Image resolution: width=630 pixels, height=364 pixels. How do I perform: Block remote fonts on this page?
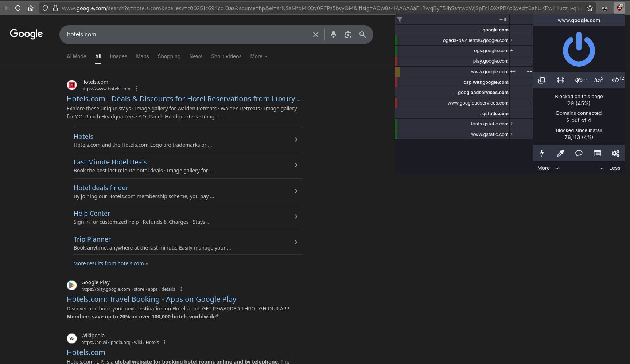(x=597, y=80)
